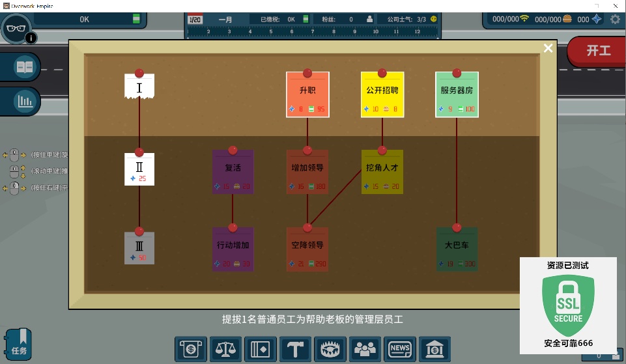The image size is (626, 364).
Task: Open the employees group icon
Action: 365,349
